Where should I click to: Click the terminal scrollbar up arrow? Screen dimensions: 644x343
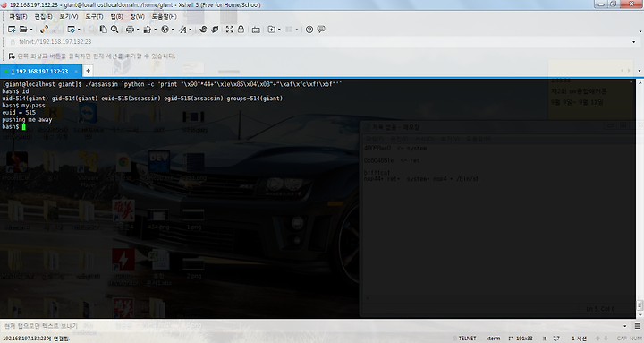click(x=640, y=82)
